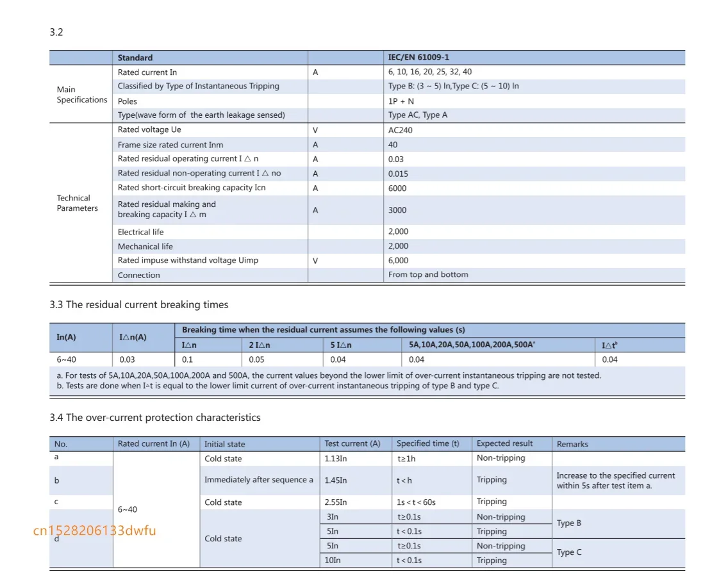Click the "Immediately after sequence a" cell
Screen dimensions: 728x583
coord(258,480)
